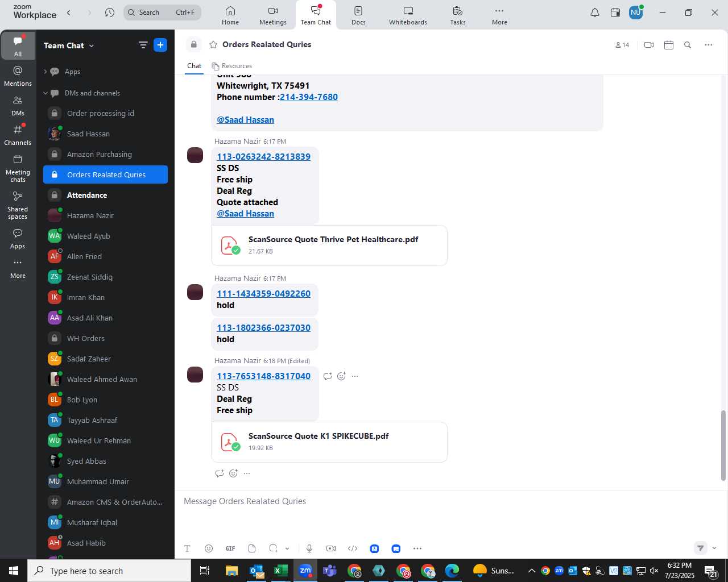
Task: Click the blue new chat plus button
Action: tap(160, 45)
